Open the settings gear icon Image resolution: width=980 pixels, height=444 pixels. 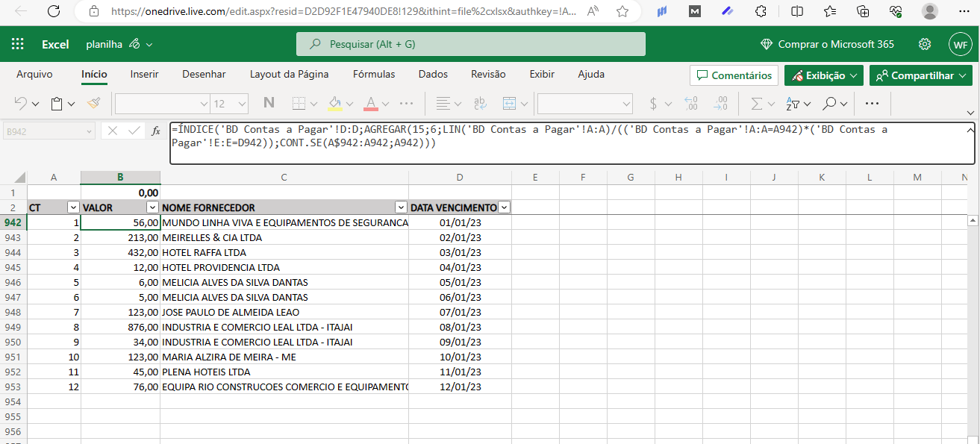tap(925, 44)
